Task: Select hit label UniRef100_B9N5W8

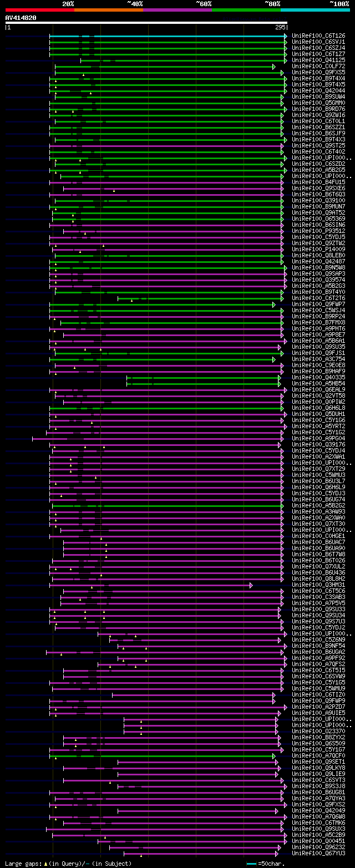Action: [x=318, y=267]
